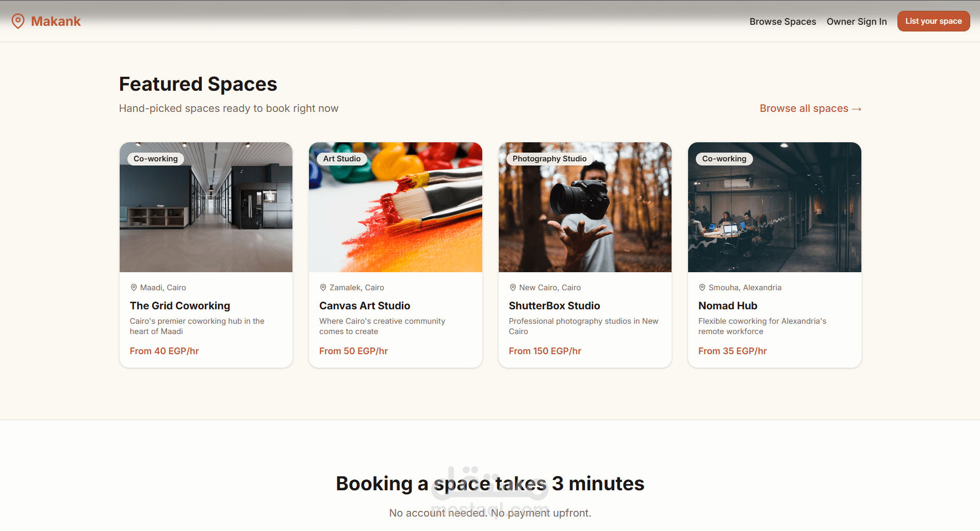Click 'No account needed. No payment upfront.' text
Screen dimensions: 980x531
coord(490,513)
